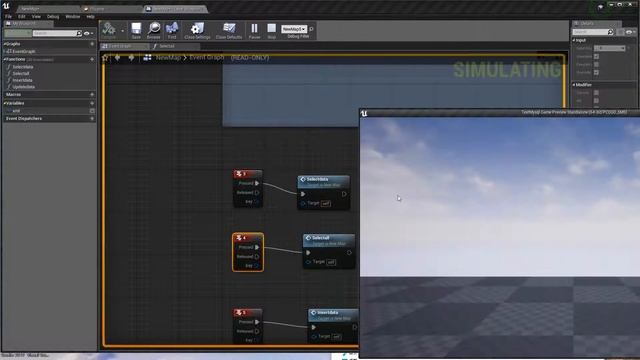
Task: Navigate forward in graph history
Action: click(131, 58)
